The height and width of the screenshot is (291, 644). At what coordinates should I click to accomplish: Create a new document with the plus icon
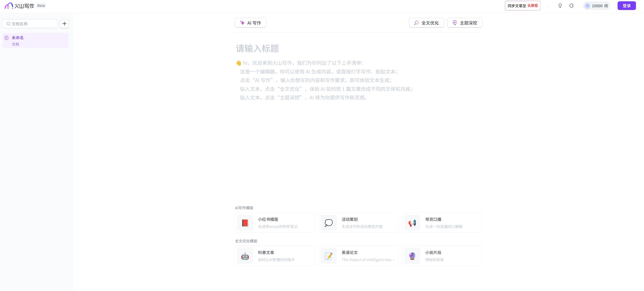pos(65,24)
